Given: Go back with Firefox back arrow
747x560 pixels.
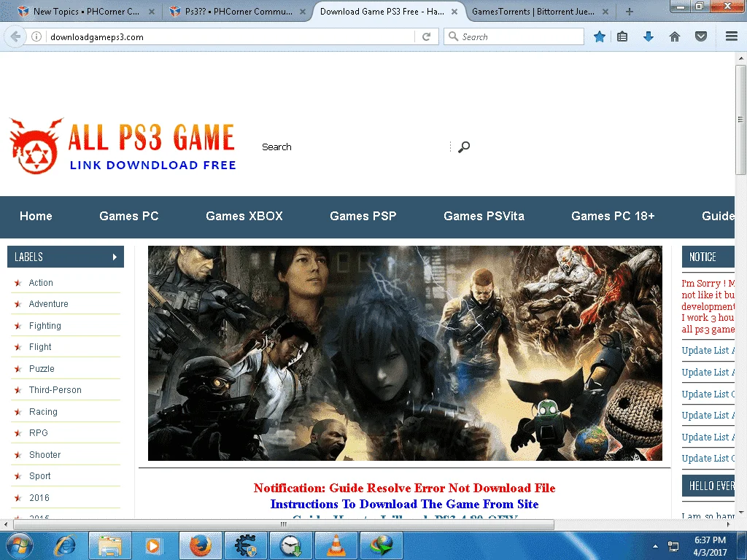Looking at the screenshot, I should pos(15,36).
